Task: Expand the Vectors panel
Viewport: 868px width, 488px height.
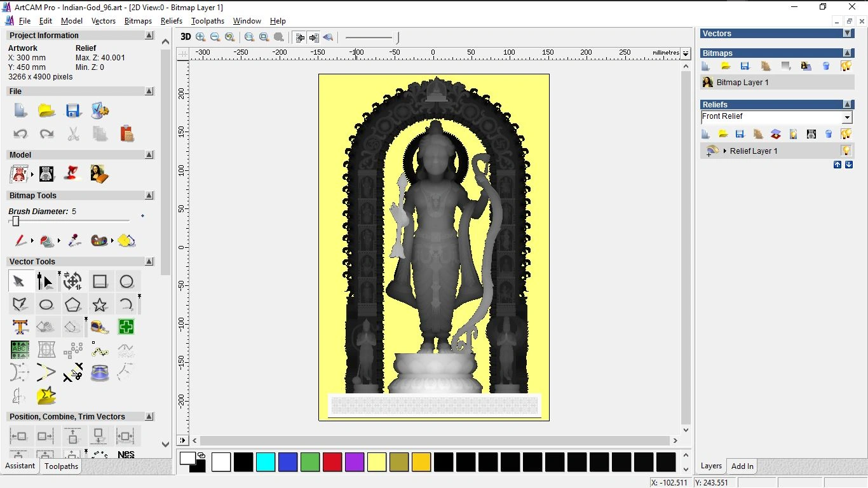Action: pos(847,33)
